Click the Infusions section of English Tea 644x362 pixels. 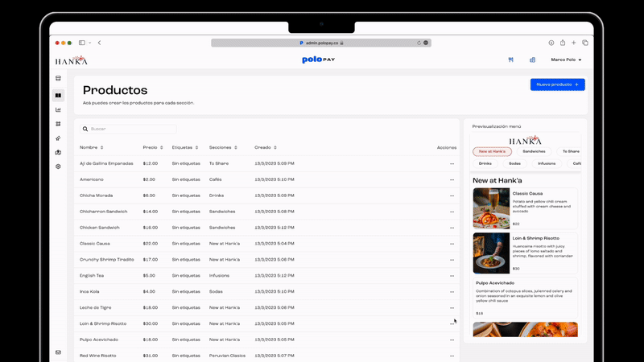[219, 276]
